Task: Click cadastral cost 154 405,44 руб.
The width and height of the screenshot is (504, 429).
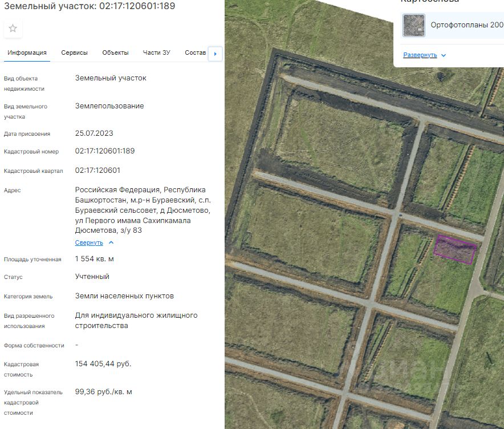Action: coord(103,364)
